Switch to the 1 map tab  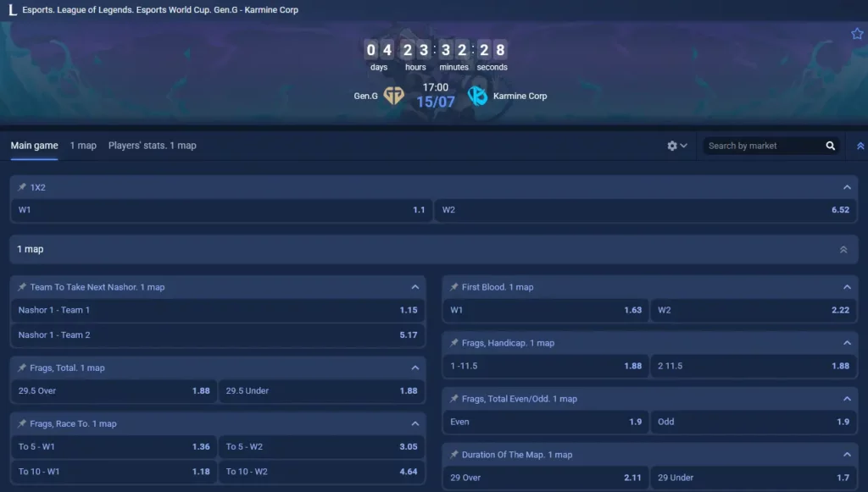(x=83, y=146)
